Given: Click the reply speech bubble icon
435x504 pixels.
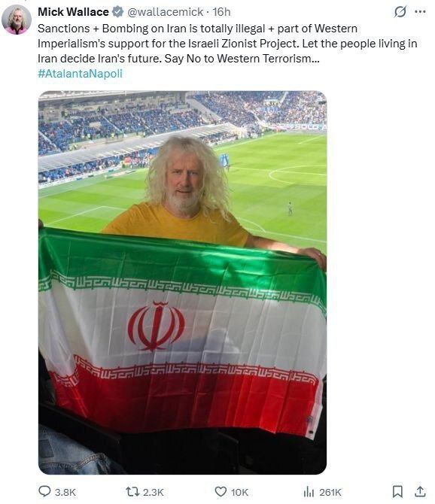Looking at the screenshot, I should [44, 491].
